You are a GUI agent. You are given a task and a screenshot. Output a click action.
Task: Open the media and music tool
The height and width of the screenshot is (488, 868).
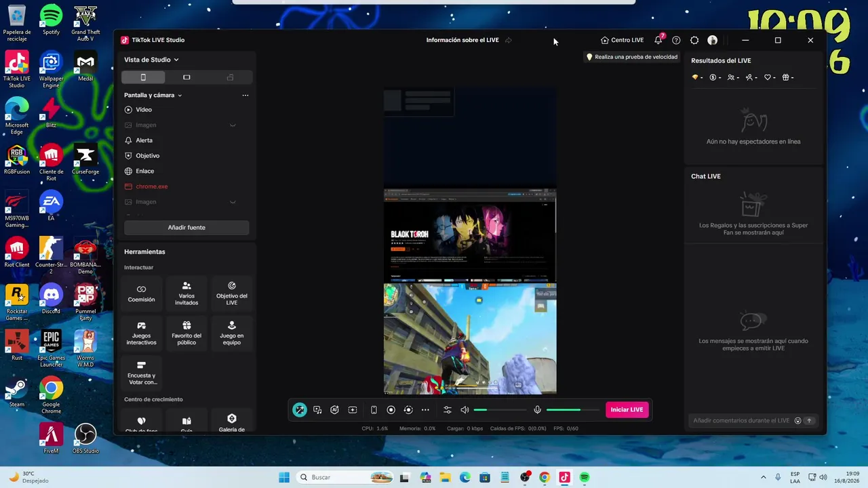pos(317,409)
